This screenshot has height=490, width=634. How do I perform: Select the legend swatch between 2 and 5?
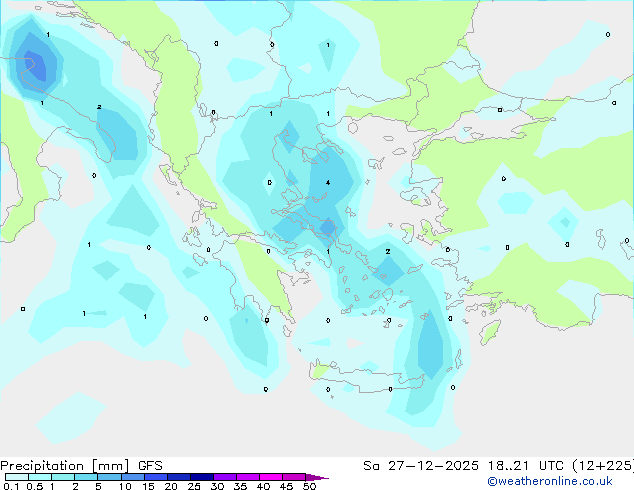tap(86, 477)
